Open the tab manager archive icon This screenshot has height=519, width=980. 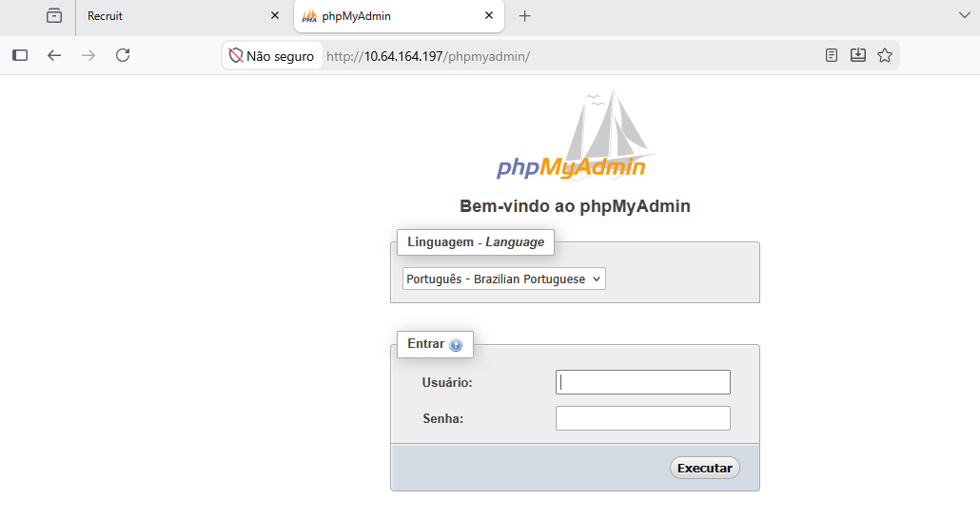(54, 15)
